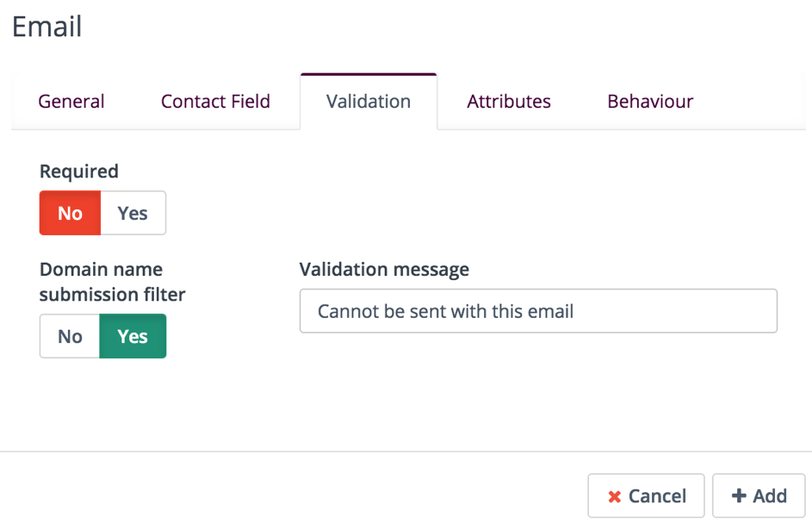Set Required to No

[x=70, y=213]
